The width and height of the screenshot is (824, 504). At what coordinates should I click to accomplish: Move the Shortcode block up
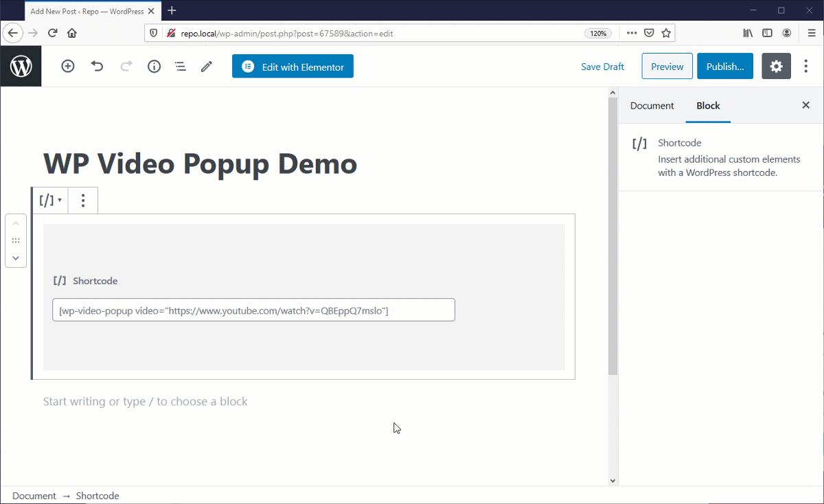pos(16,223)
